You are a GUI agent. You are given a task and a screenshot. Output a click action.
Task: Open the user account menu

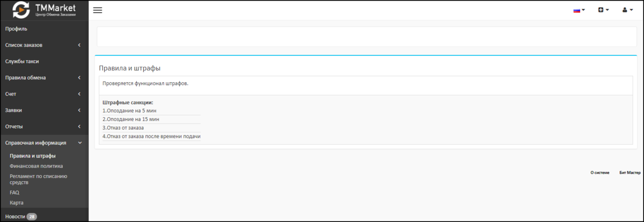point(627,10)
